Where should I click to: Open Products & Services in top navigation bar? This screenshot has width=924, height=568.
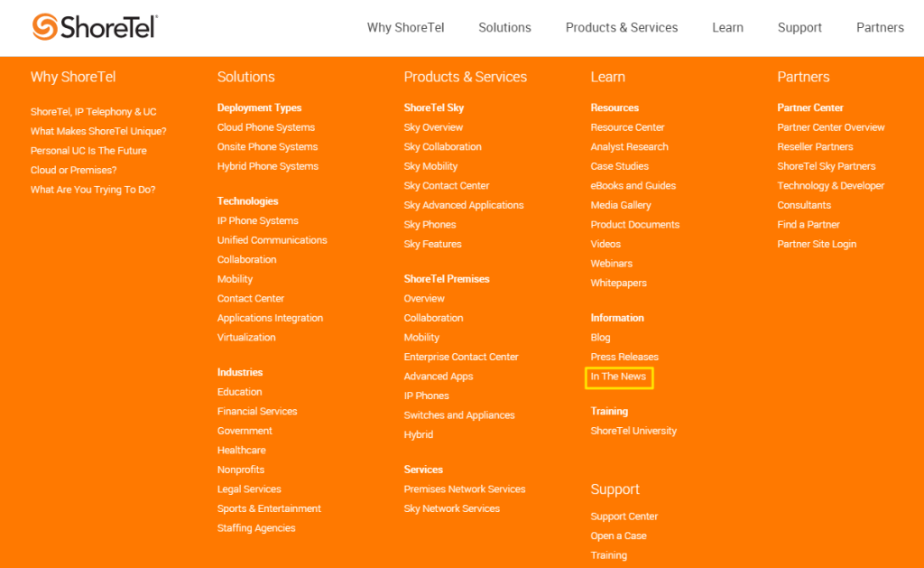pos(622,28)
